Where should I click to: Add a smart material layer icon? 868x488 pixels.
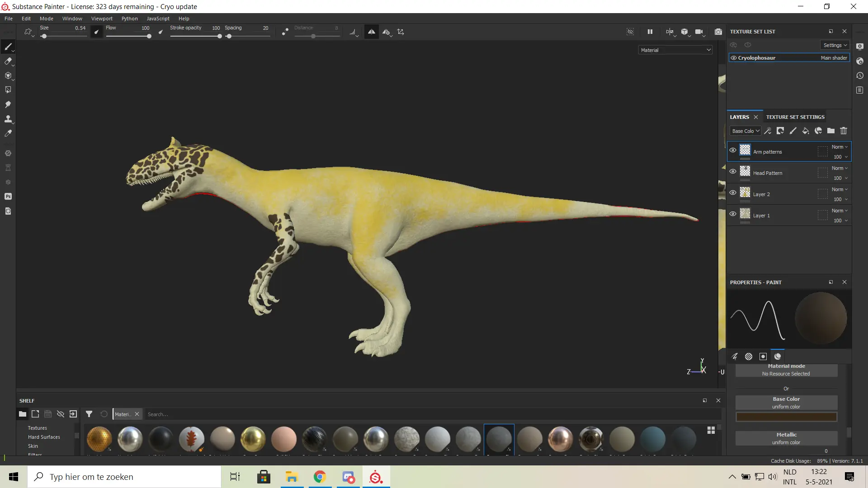pyautogui.click(x=818, y=131)
